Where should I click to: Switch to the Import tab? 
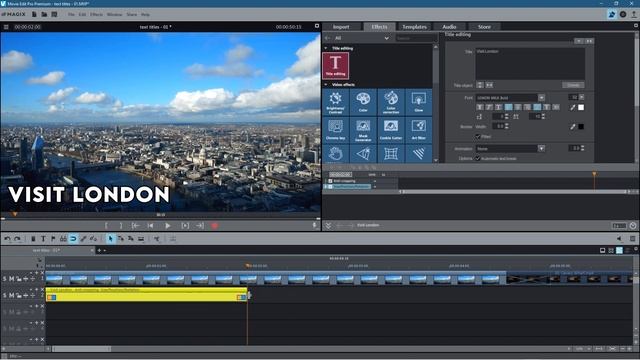click(341, 27)
